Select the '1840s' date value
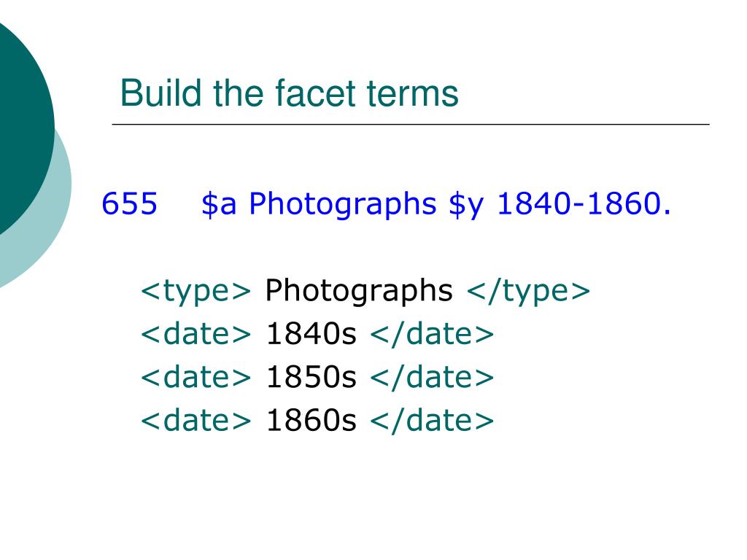 (x=311, y=334)
